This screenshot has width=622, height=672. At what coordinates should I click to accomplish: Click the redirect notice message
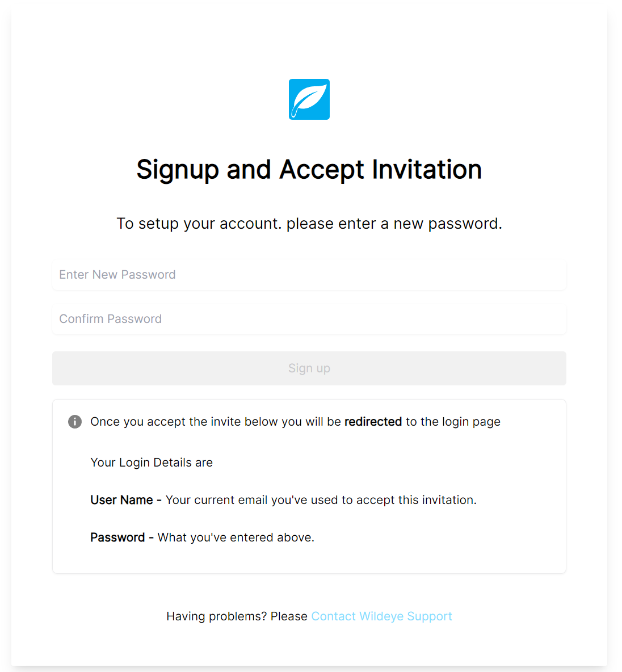click(x=295, y=422)
